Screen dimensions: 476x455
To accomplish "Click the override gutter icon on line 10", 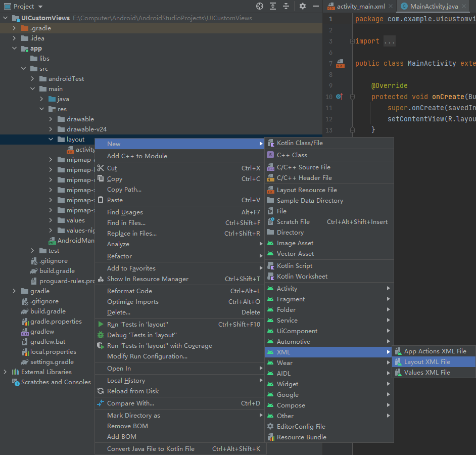I will [340, 97].
